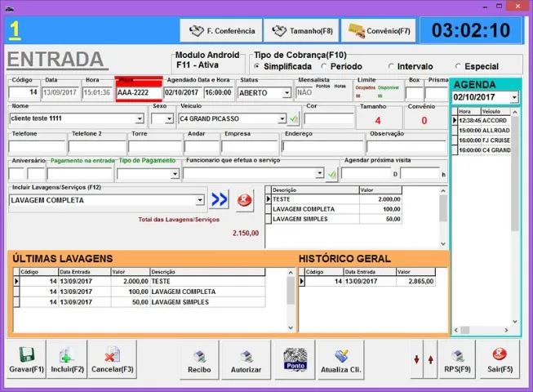The image size is (533, 392).
Task: Click the F. Conferência button
Action: (x=221, y=31)
